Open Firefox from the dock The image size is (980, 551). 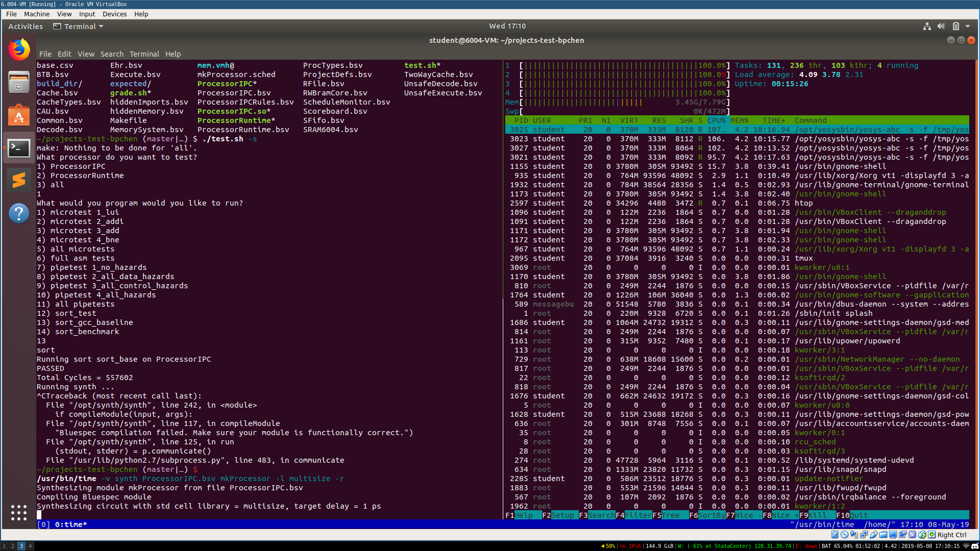click(19, 49)
